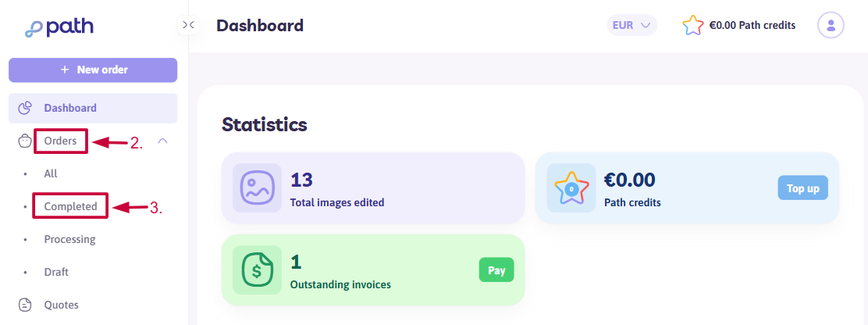The image size is (868, 325).
Task: Click the Pay button for invoices
Action: pos(496,270)
